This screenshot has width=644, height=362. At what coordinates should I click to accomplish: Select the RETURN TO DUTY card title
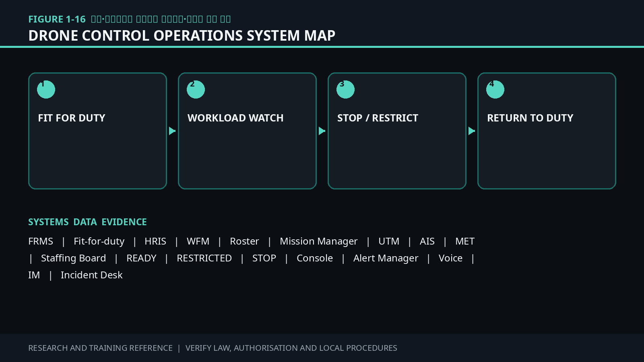point(530,118)
